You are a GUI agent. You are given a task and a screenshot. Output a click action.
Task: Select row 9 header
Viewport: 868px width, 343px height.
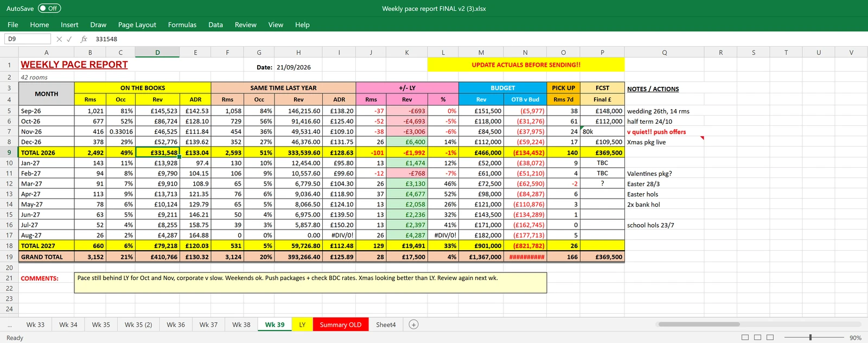(x=9, y=153)
